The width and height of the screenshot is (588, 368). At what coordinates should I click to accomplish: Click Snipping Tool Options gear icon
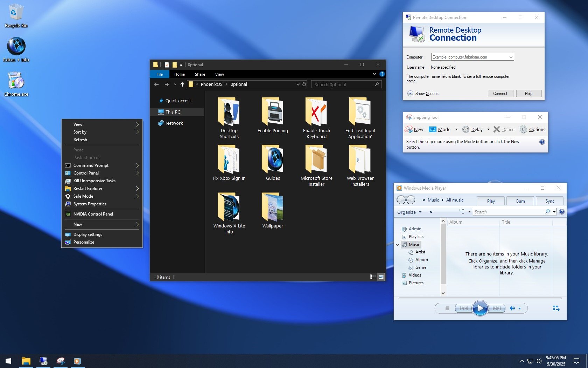tap(523, 129)
